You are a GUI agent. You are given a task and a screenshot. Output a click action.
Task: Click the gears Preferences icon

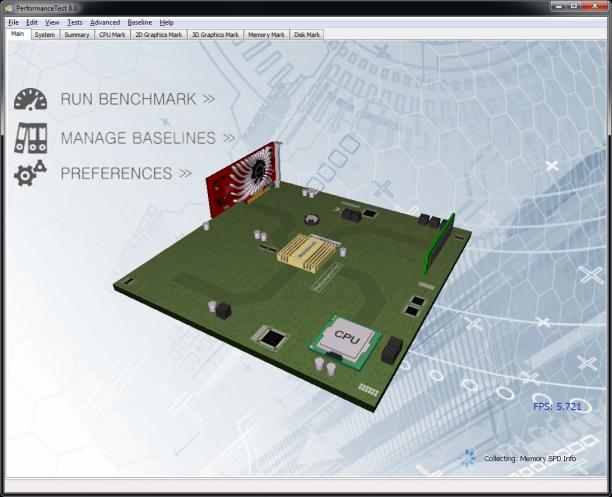[x=30, y=173]
